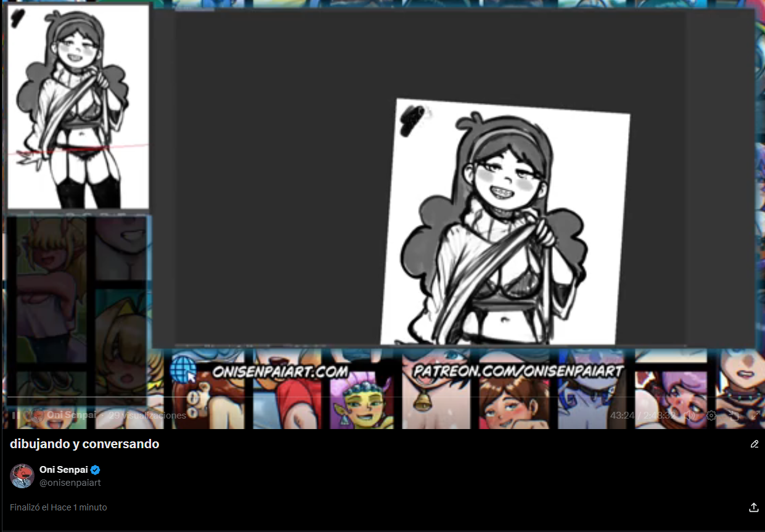Screen dimensions: 765x532
Task: Click the dibujando y conversando title
Action: (84, 444)
